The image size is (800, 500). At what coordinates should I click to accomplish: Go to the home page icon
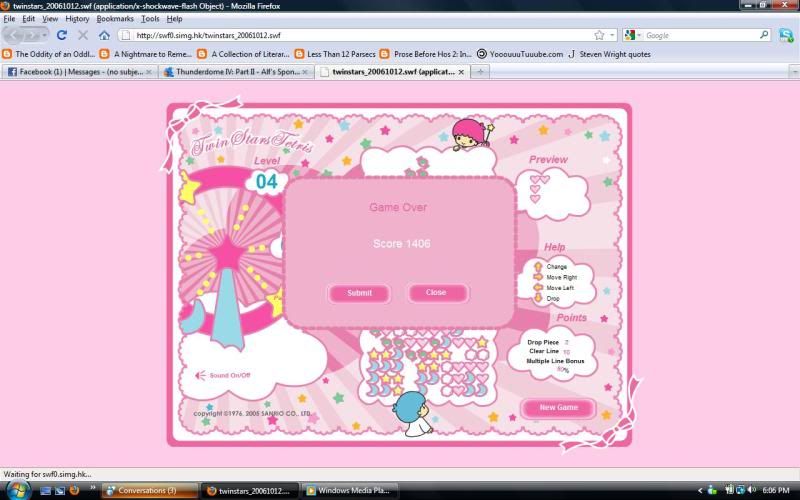[105, 35]
